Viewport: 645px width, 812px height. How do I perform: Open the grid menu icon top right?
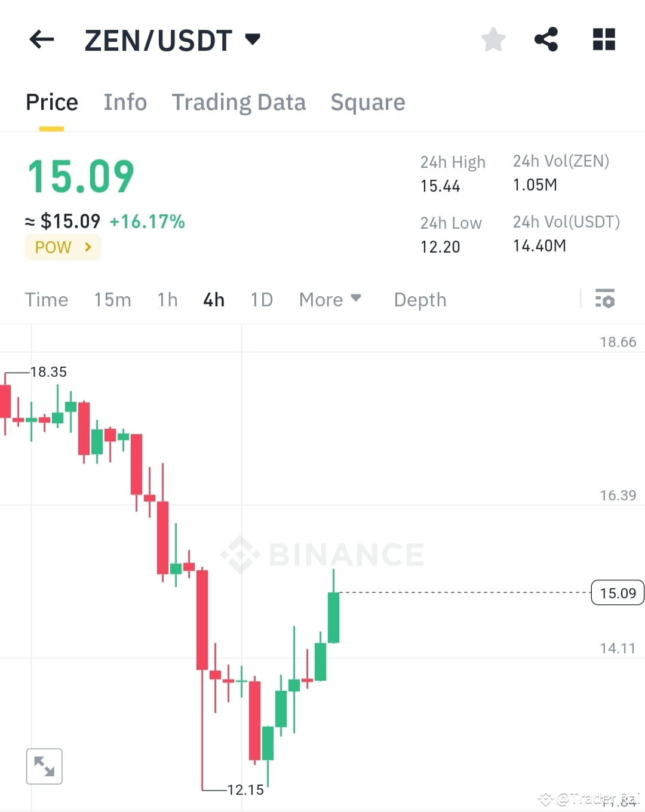[603, 39]
